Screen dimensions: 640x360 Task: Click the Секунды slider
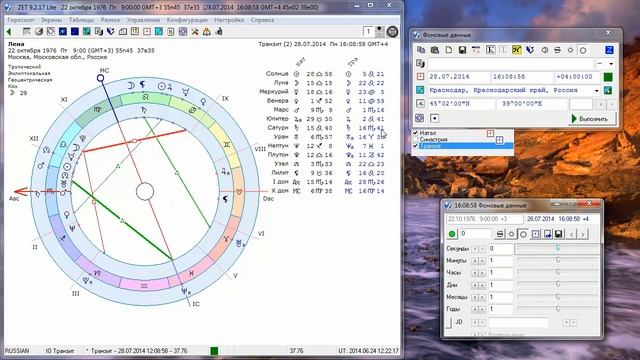coord(557,249)
